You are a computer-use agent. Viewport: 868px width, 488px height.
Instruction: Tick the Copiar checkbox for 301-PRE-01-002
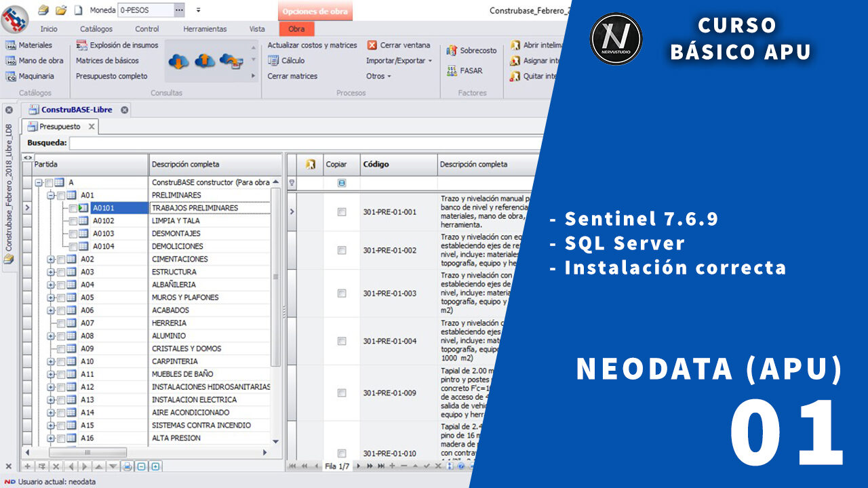tap(342, 250)
